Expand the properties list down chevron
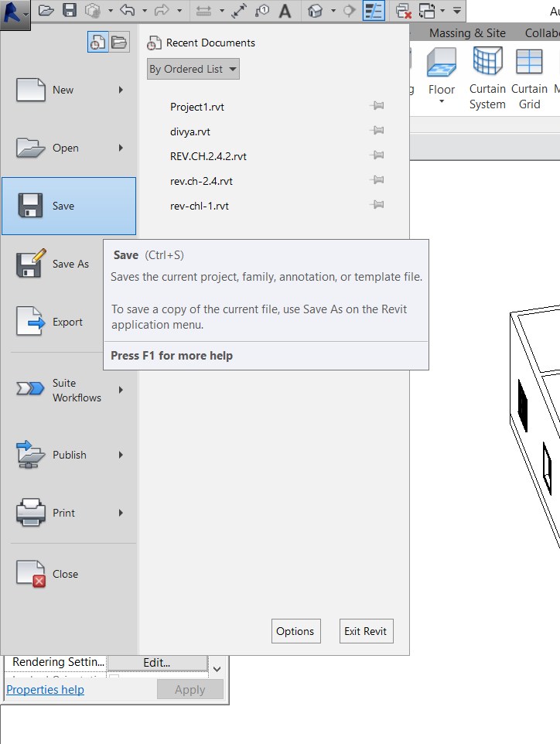 [x=217, y=669]
